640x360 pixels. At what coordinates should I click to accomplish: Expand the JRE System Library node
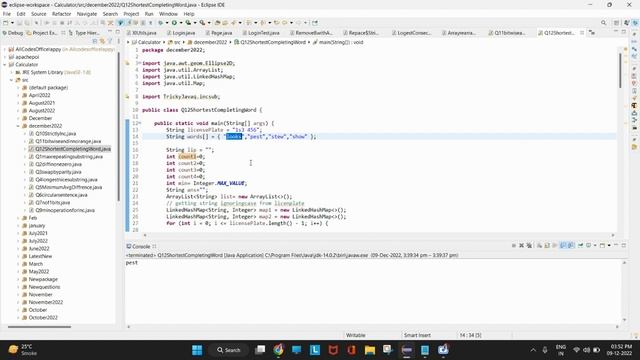[x=12, y=72]
